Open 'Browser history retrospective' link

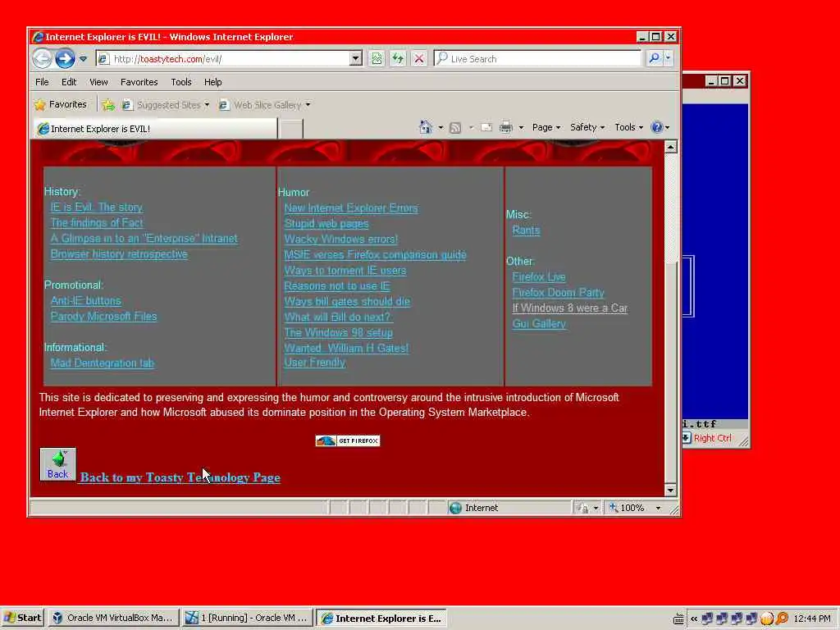click(119, 254)
